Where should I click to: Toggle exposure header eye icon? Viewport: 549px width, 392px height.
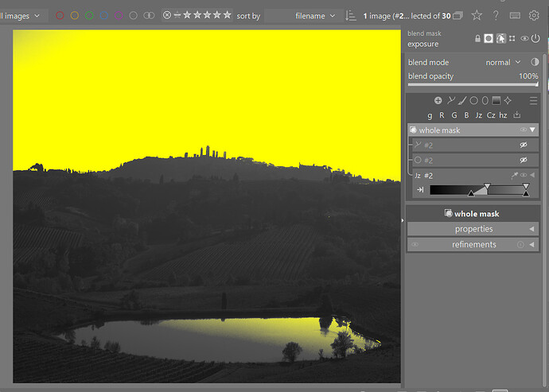524,38
